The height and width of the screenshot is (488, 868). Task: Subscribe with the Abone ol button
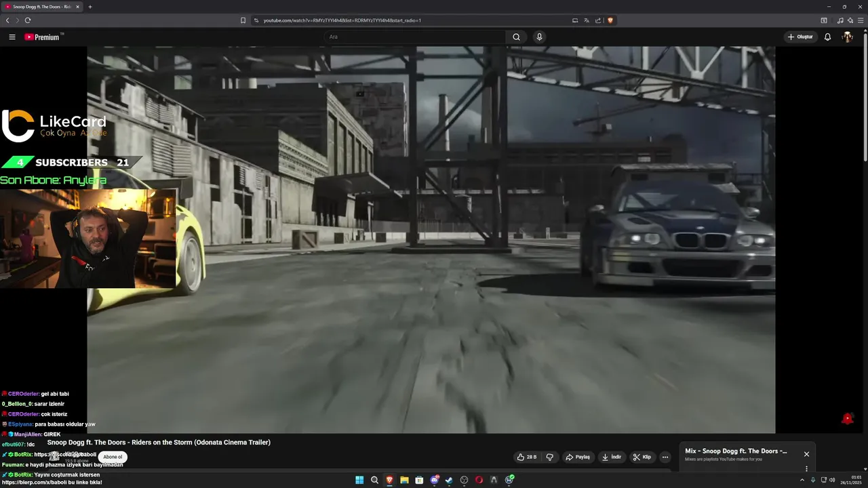[x=113, y=457]
